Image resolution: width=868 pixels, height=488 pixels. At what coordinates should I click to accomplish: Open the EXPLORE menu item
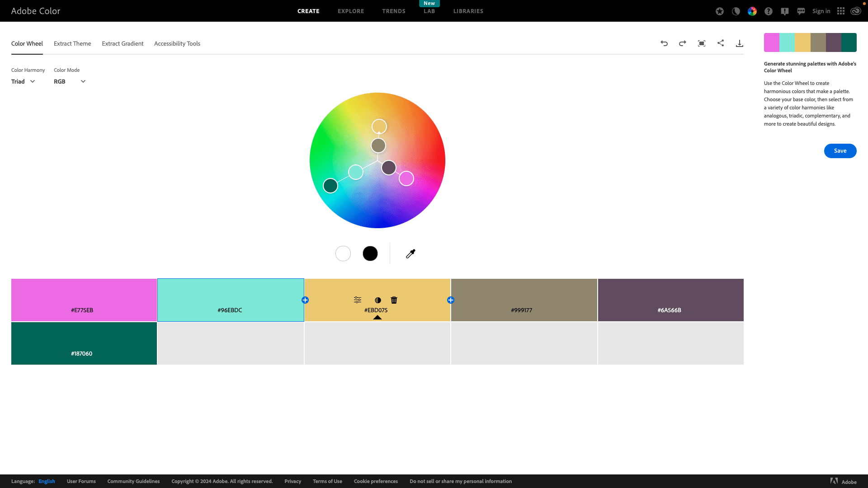pos(351,11)
